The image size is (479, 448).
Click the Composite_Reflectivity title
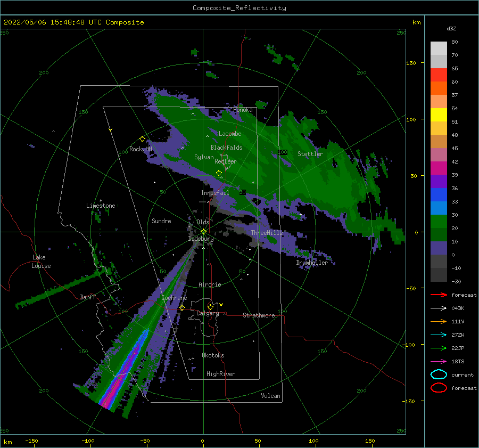click(x=240, y=8)
